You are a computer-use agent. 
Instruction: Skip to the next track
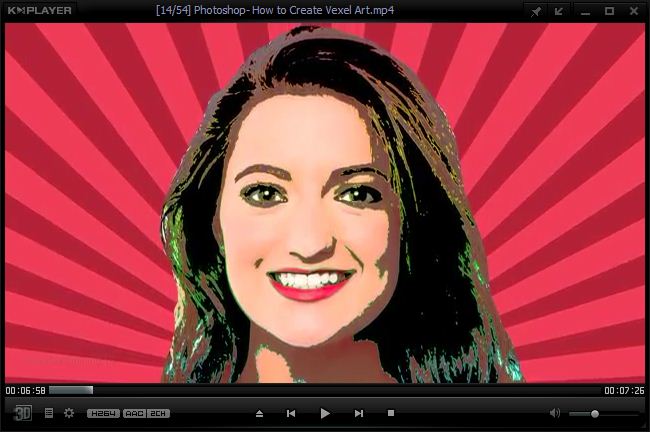[x=359, y=413]
